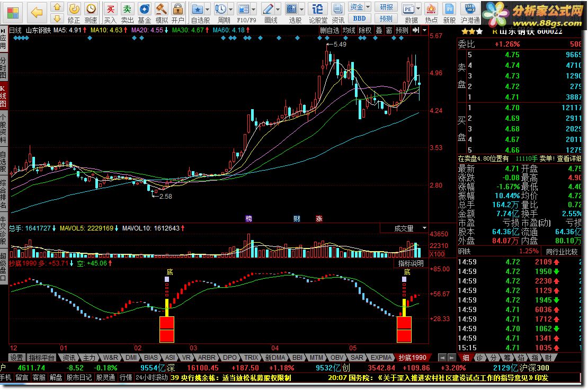Open the chart header options dropdown arrow
Screen dimensions: 588x390
click(x=424, y=30)
